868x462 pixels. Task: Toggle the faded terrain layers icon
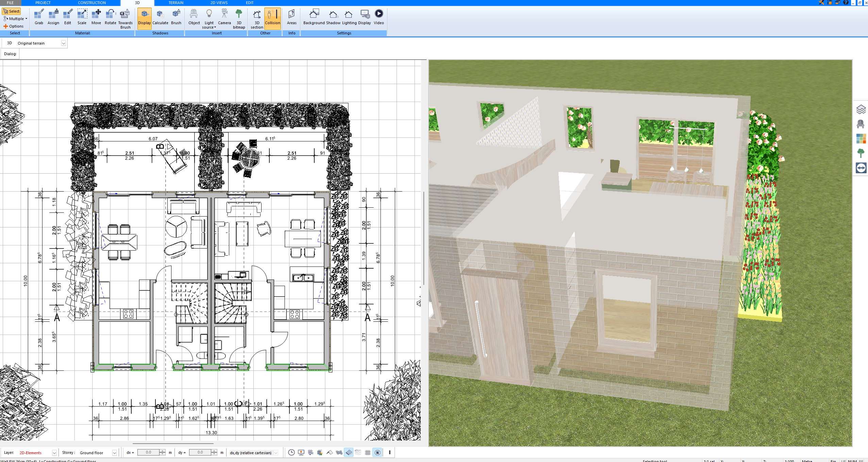point(358,452)
